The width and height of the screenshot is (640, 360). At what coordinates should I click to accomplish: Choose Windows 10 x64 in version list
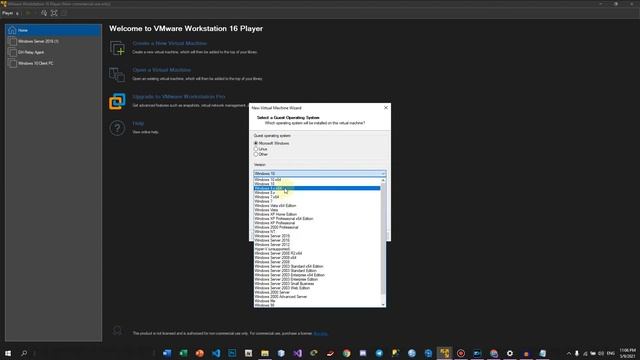317,180
